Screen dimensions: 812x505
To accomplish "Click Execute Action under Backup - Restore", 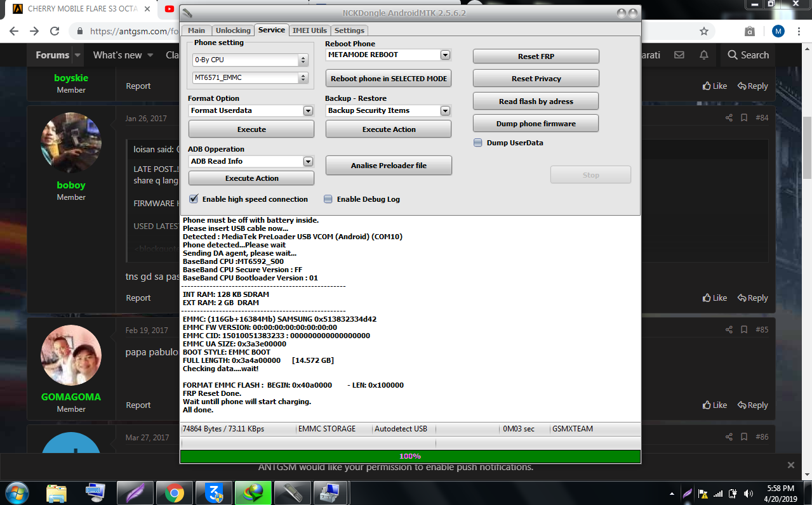I will click(x=389, y=129).
